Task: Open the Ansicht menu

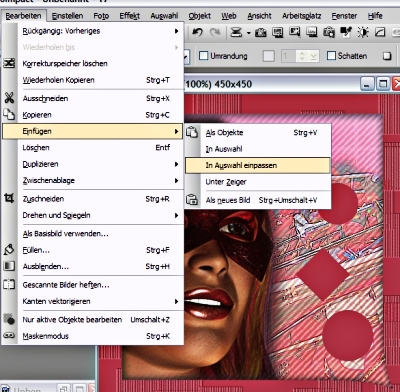Action: coord(259,16)
